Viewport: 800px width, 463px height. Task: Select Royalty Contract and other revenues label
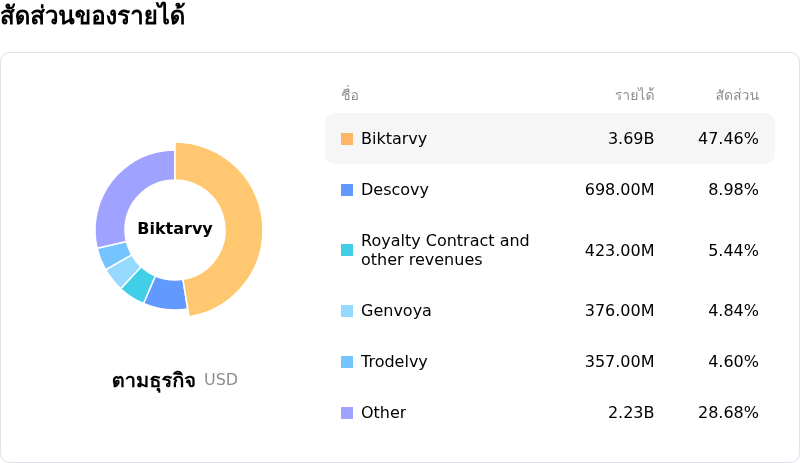[x=444, y=250]
